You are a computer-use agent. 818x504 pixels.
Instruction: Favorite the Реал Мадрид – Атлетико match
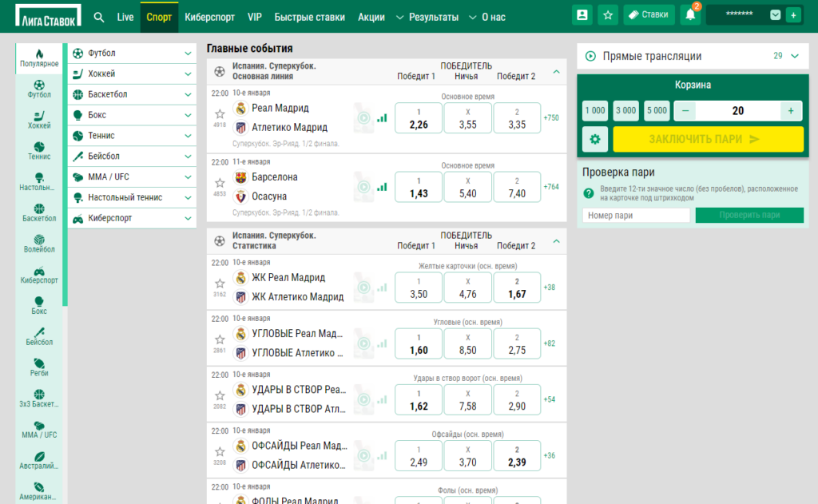point(220,113)
